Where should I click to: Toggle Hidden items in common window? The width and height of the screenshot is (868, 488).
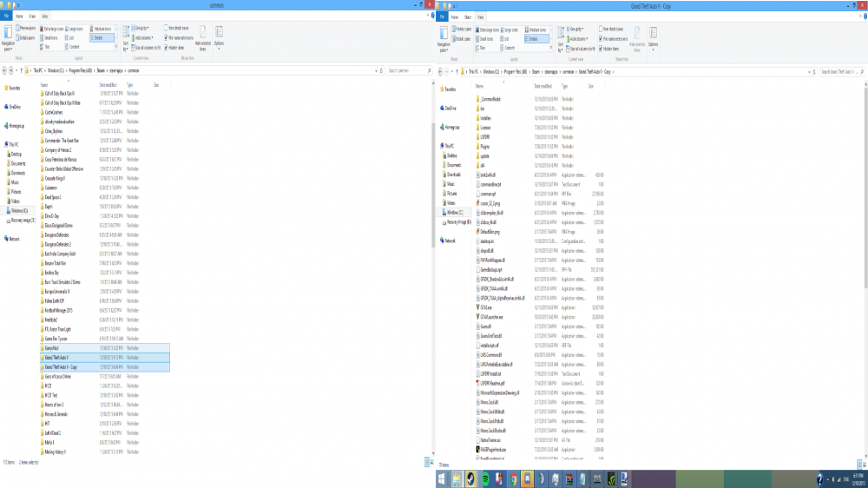coord(174,48)
